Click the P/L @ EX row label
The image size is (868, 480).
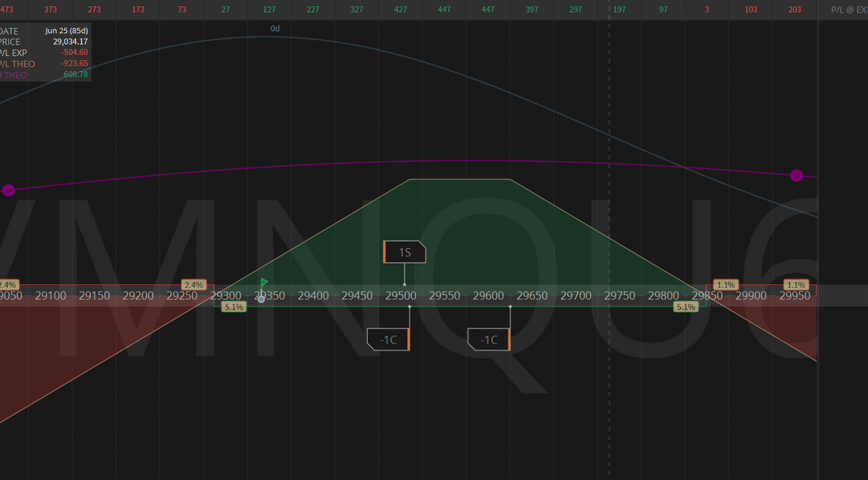pos(848,10)
